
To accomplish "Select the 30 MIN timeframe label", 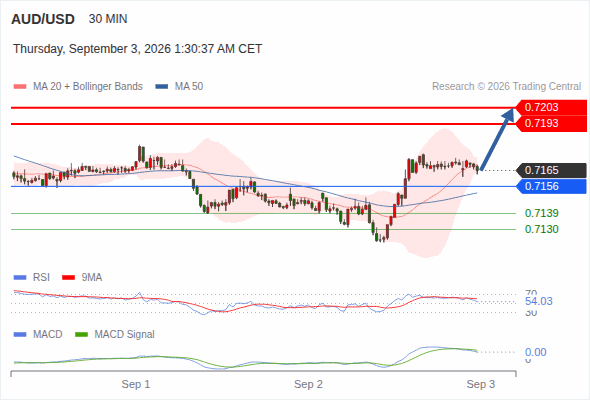I will click(108, 19).
